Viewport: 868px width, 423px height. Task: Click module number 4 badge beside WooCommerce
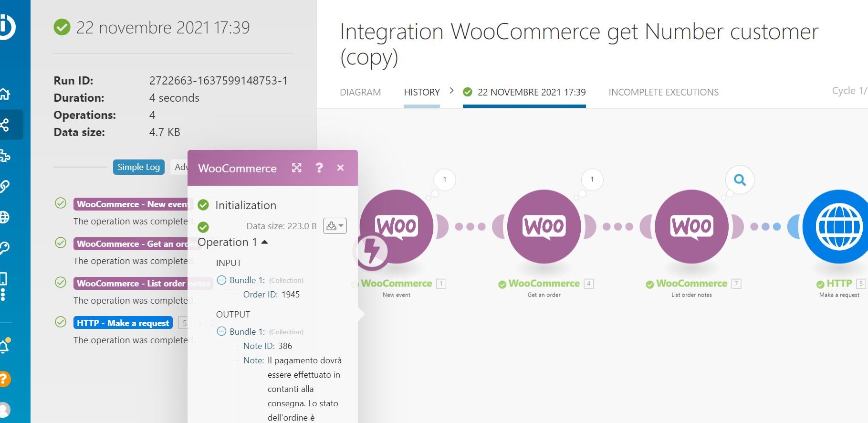click(589, 284)
